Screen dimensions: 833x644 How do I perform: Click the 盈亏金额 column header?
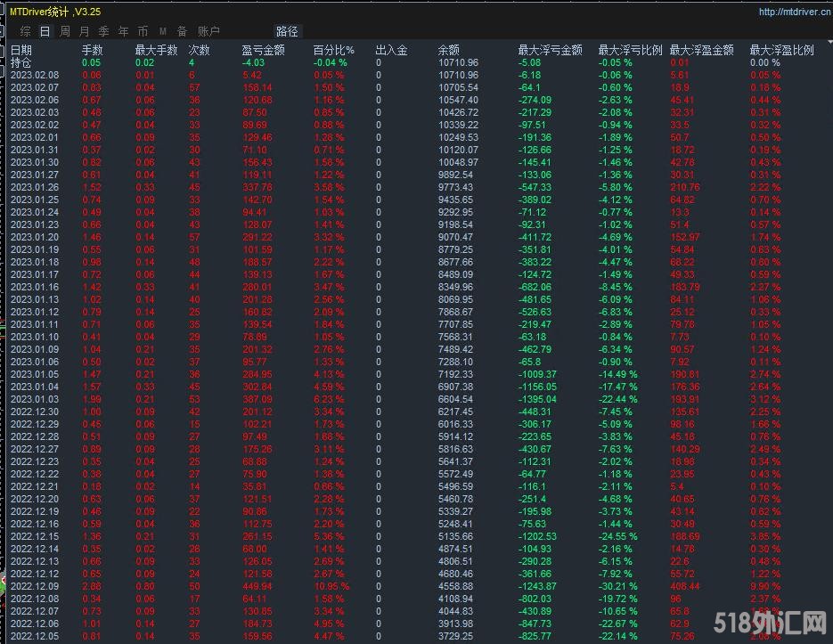point(264,50)
